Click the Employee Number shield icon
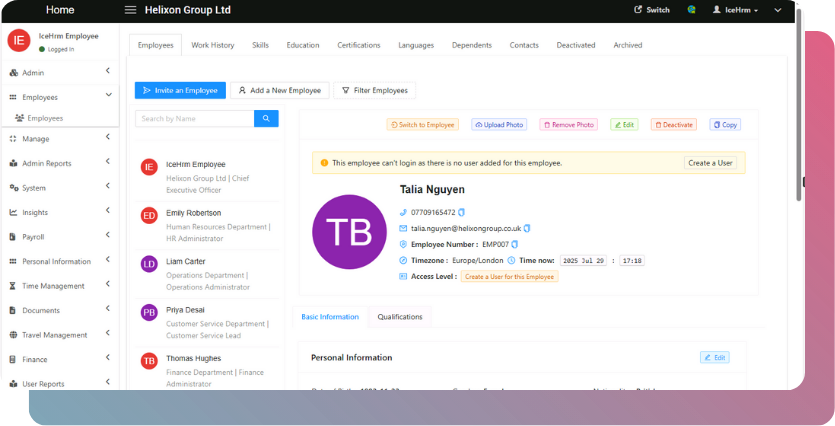This screenshot has width=835, height=426. click(x=403, y=244)
